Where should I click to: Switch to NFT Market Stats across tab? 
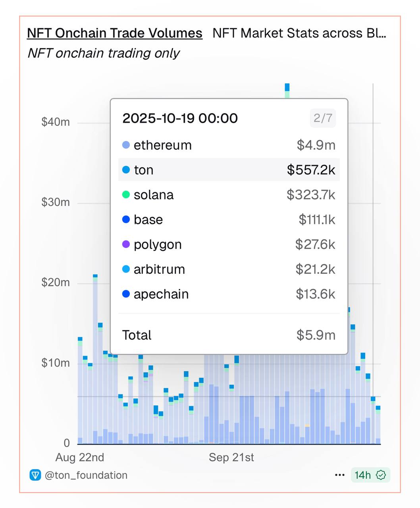299,33
